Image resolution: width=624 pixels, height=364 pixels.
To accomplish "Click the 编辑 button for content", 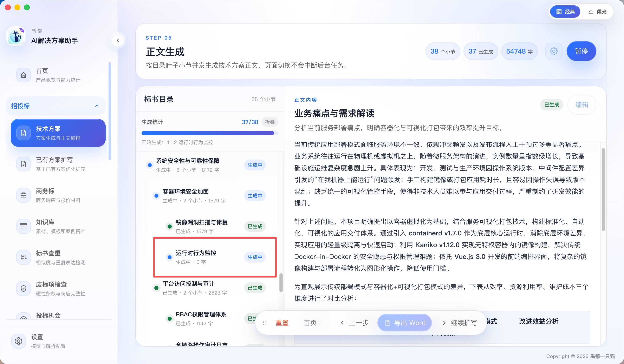I will pos(582,105).
